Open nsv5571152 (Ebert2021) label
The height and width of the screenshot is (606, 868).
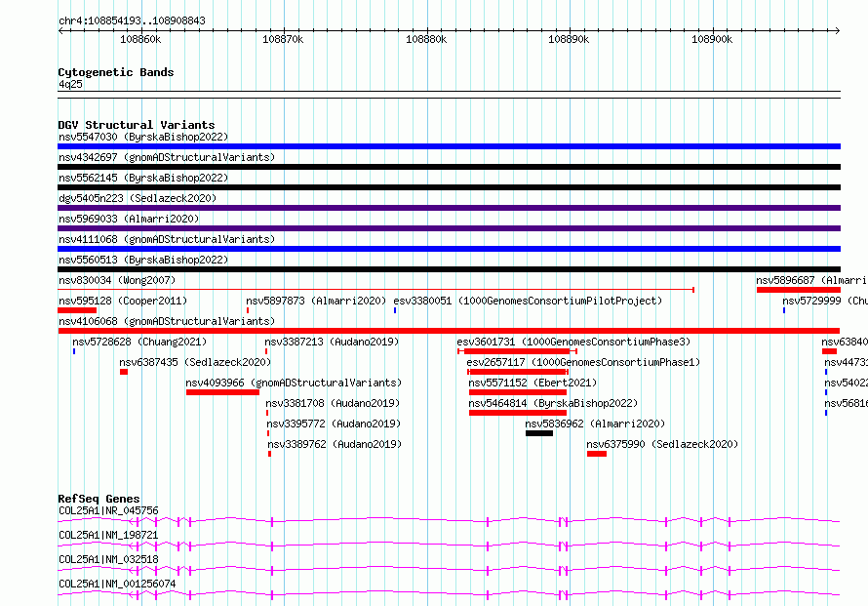pos(533,383)
